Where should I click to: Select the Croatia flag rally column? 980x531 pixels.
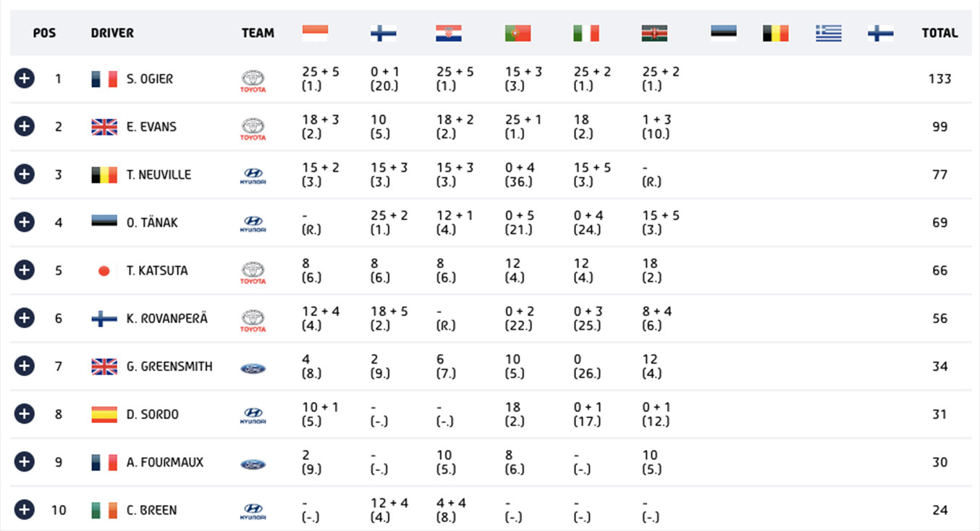449,33
